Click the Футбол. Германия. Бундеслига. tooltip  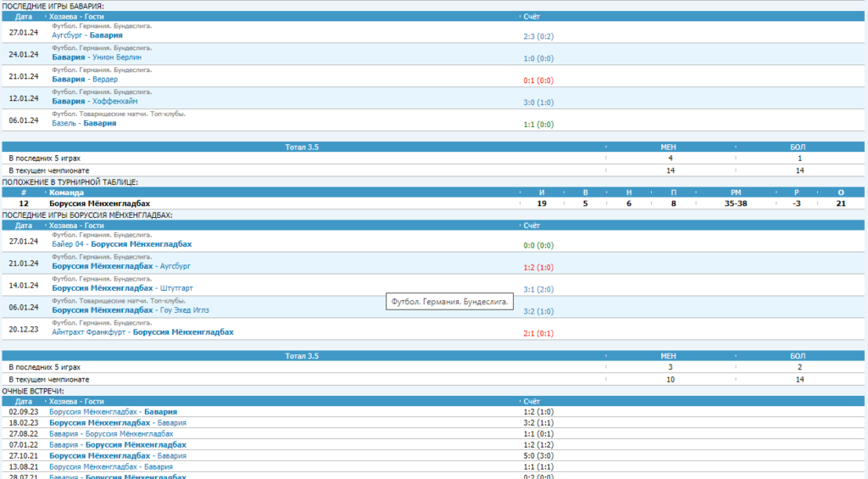click(449, 302)
